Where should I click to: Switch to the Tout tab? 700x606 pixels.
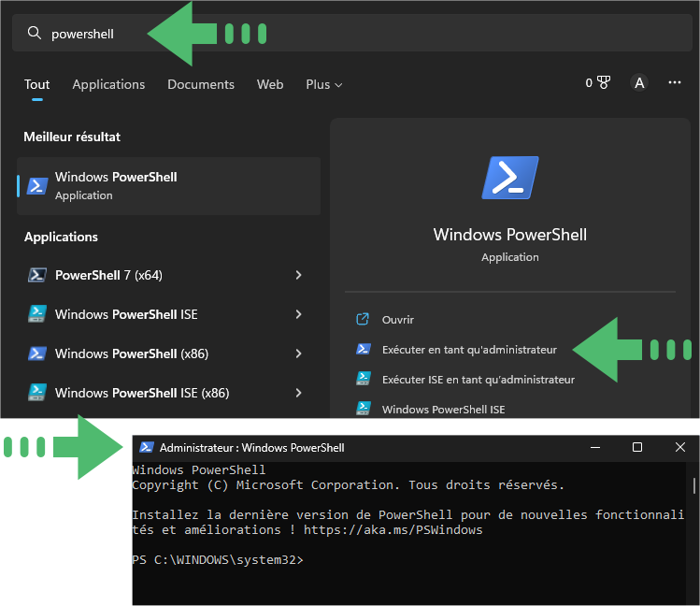pos(37,84)
